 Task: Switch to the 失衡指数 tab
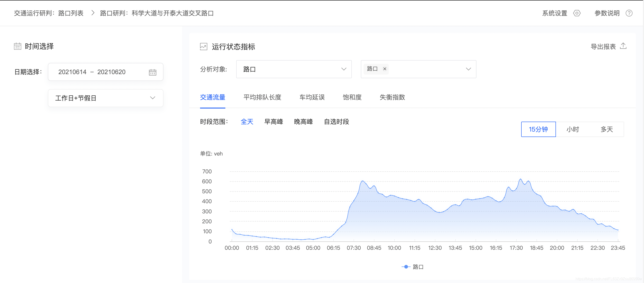[392, 97]
